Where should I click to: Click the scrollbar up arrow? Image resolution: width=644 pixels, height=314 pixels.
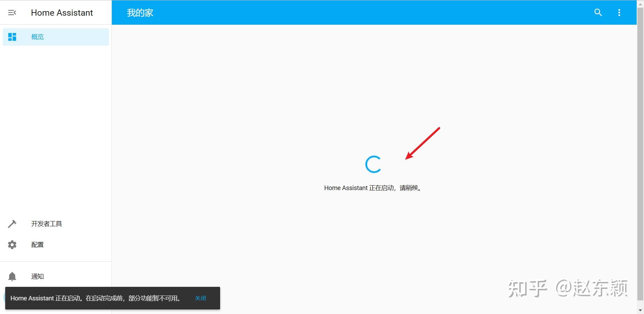pyautogui.click(x=640, y=4)
